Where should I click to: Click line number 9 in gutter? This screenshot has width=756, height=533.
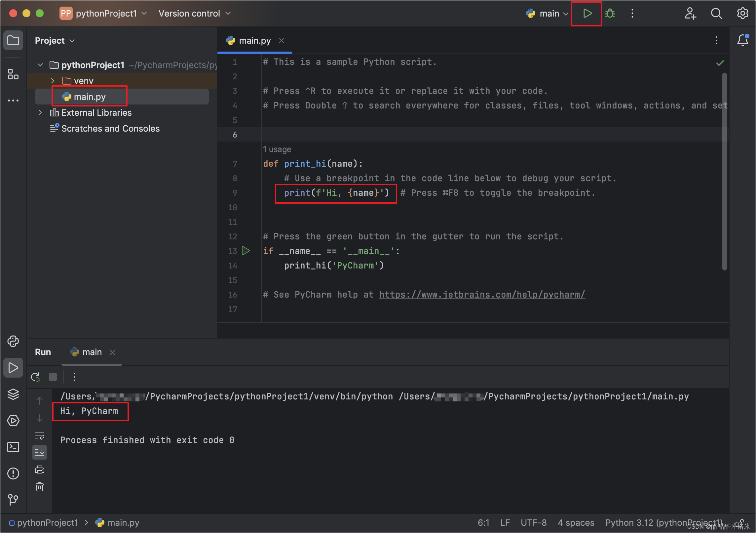point(235,193)
